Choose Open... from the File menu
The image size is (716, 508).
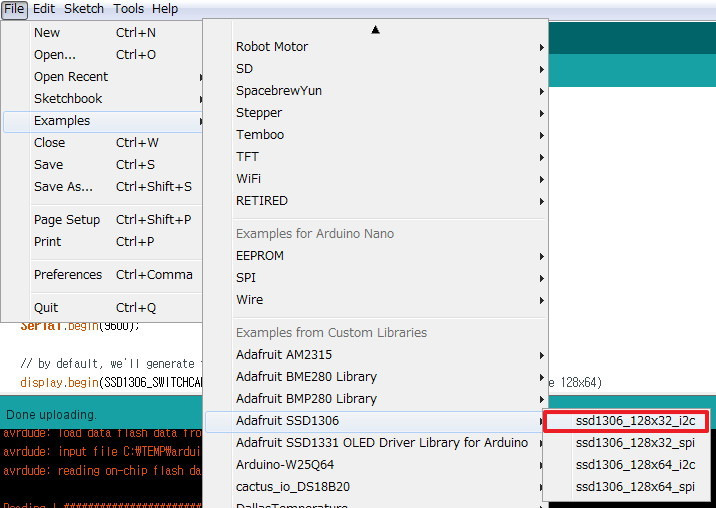(103, 55)
